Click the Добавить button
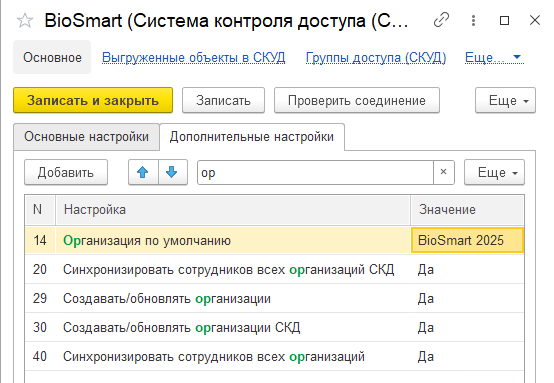 66,172
